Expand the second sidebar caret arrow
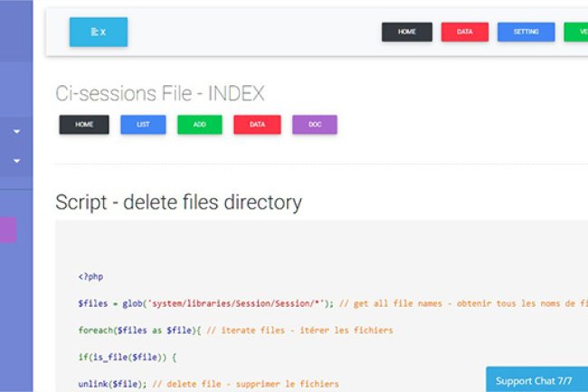The height and width of the screenshot is (392, 588). click(x=16, y=161)
